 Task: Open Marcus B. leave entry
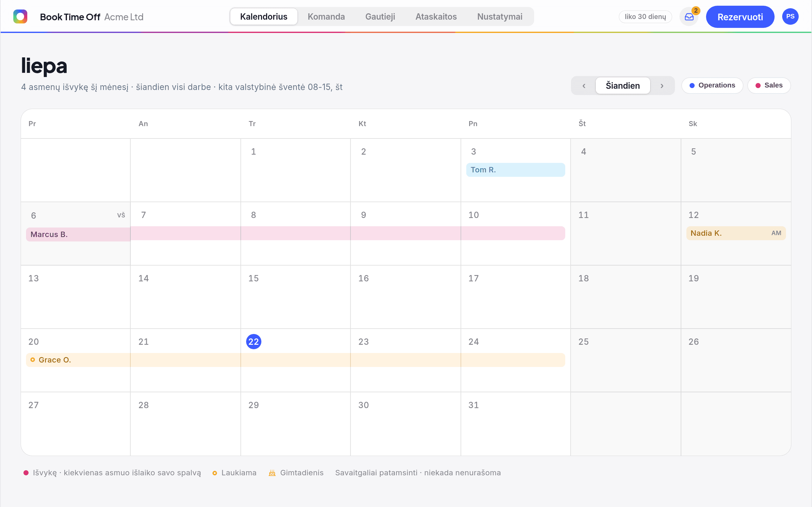[x=295, y=234]
